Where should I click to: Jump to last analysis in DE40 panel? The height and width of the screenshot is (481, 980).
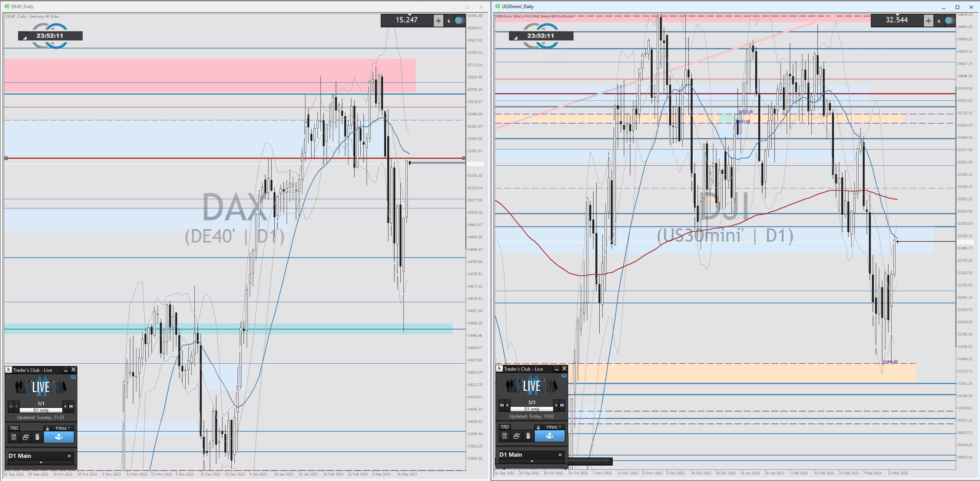(x=71, y=406)
